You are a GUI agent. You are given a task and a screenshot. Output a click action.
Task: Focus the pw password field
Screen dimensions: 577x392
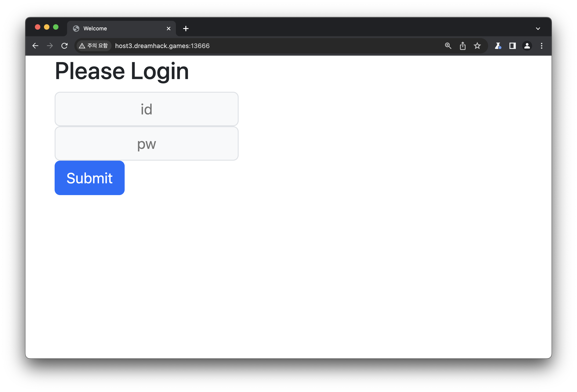click(146, 143)
